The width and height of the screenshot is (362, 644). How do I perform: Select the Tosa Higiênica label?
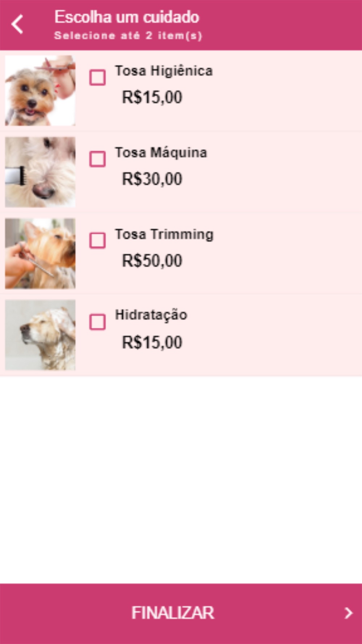(x=164, y=71)
